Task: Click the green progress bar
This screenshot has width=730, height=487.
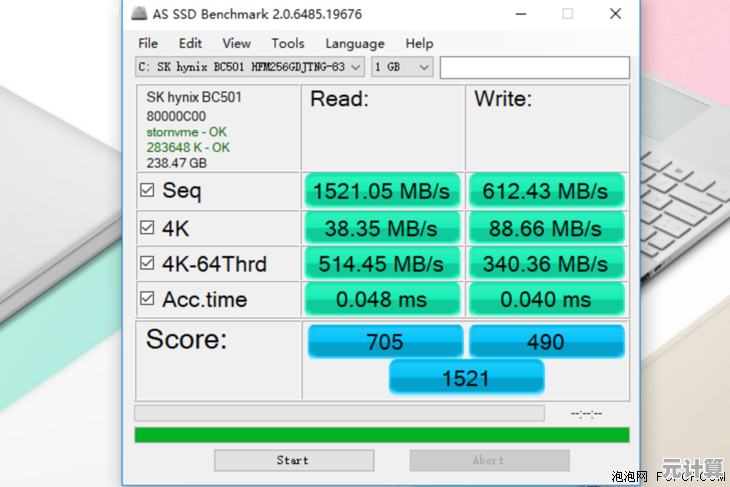Action: coord(381,435)
